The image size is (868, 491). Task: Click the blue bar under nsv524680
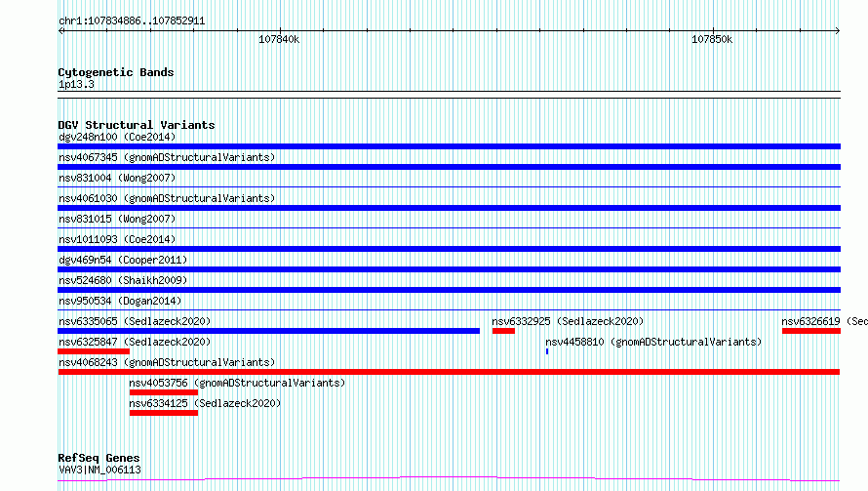click(x=449, y=290)
